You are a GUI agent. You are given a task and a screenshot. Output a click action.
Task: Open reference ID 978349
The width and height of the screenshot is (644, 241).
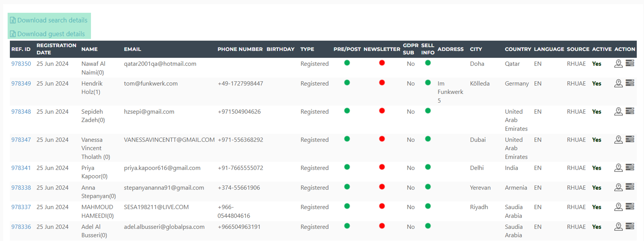[x=21, y=84]
